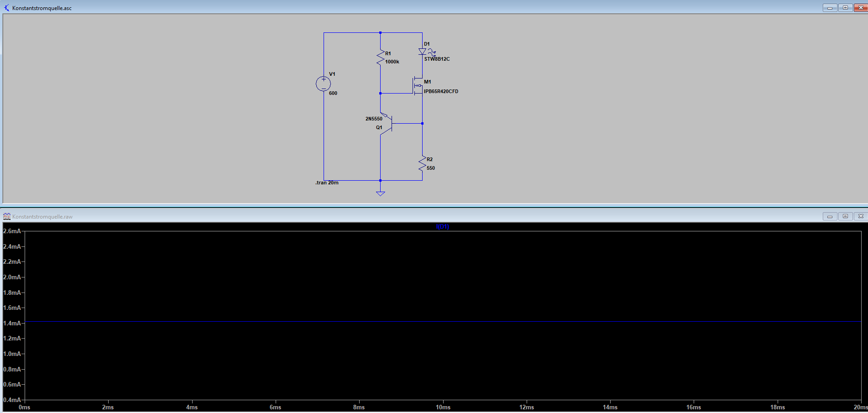Click the 1.4mA label on the vertical axis

pos(12,323)
